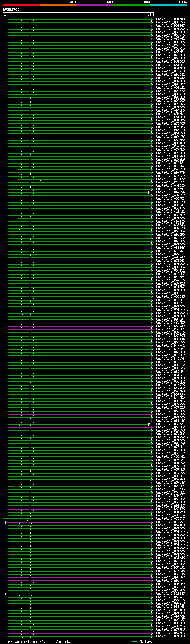Select hit label UniRef100_B2YI31
Viewport: 190px width, 644px height.
pyautogui.click(x=170, y=254)
